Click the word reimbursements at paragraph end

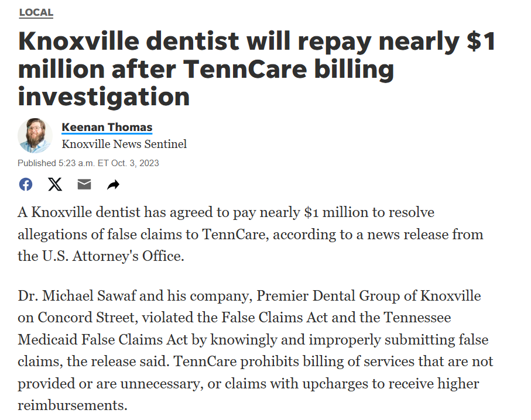(73, 405)
